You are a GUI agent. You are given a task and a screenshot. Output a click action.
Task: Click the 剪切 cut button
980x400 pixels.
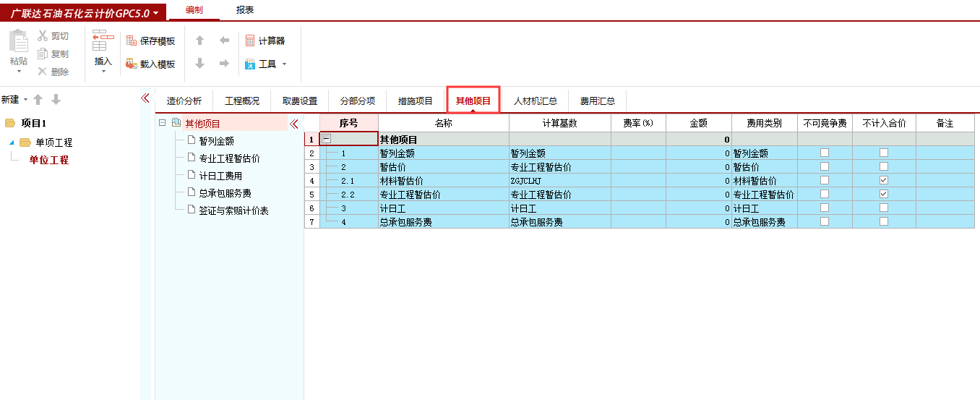click(x=53, y=35)
